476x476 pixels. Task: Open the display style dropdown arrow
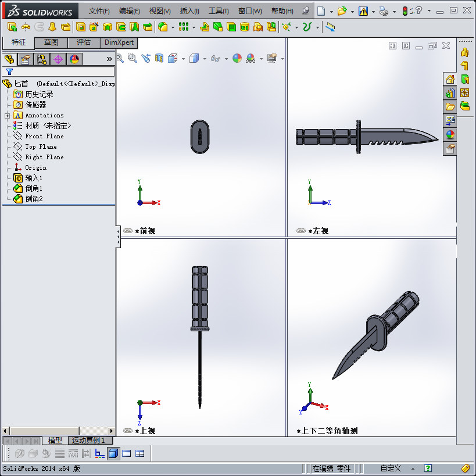[x=204, y=59]
